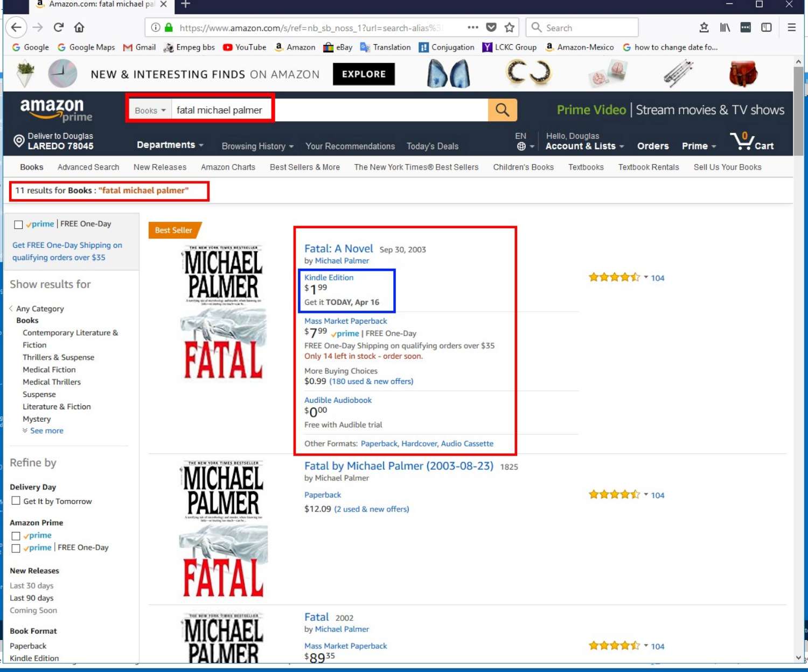Open 180 used & new offers link
Screen dimensions: 808x672
click(371, 381)
